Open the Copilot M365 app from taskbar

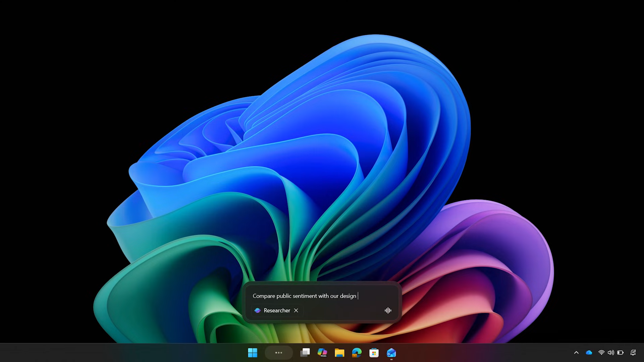click(x=323, y=353)
